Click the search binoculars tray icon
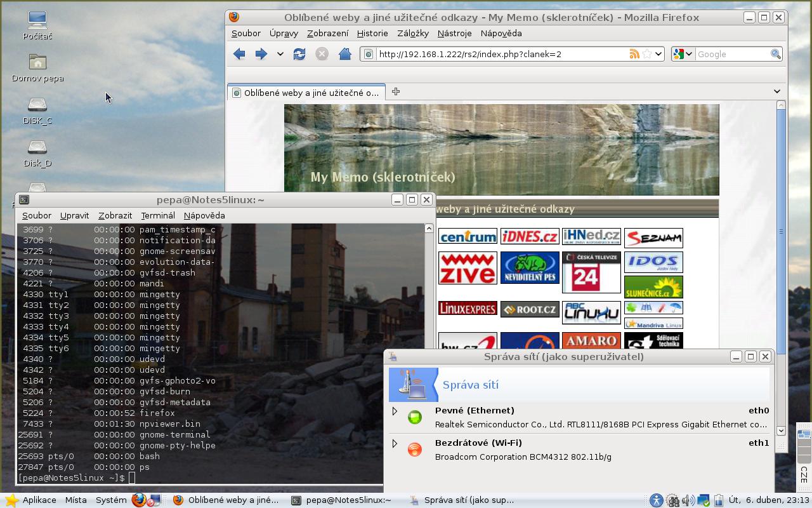 click(672, 500)
